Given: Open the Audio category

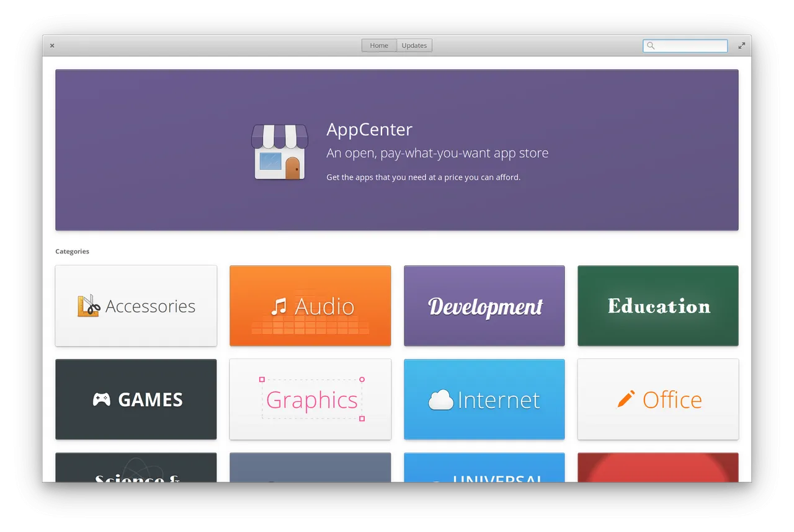Looking at the screenshot, I should coord(310,306).
